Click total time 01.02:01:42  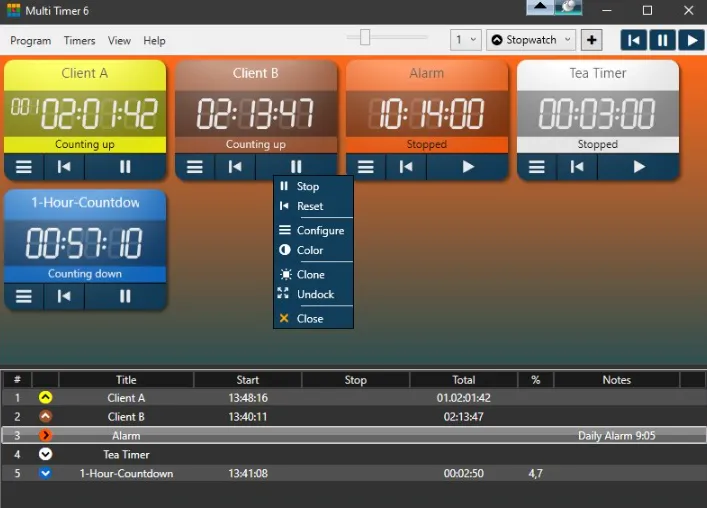pos(464,398)
